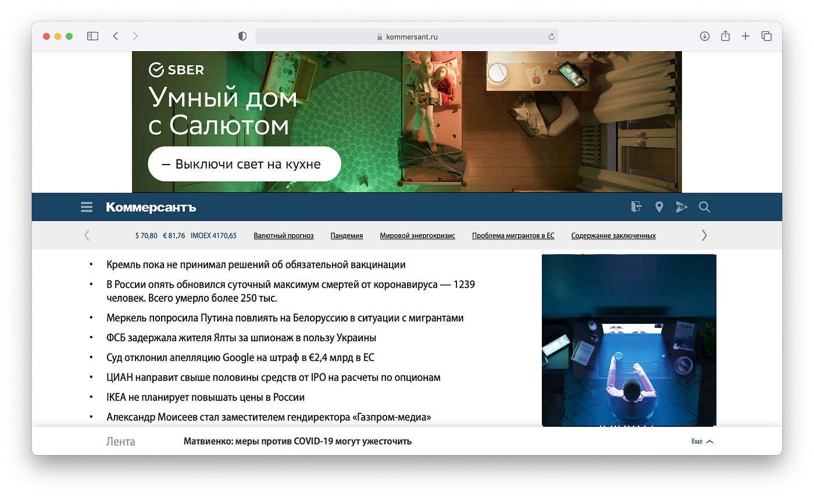
Task: Click the Выключи свет на кухне button
Action: tap(244, 164)
